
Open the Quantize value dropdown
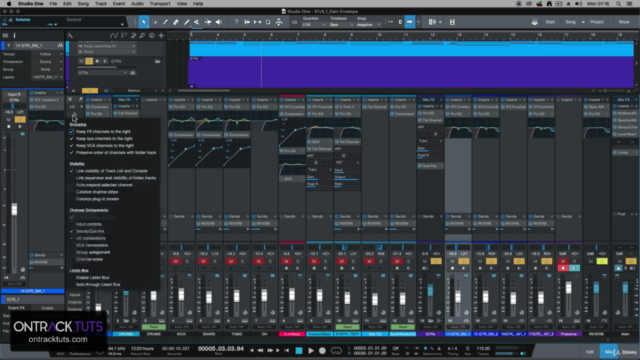pyautogui.click(x=313, y=24)
